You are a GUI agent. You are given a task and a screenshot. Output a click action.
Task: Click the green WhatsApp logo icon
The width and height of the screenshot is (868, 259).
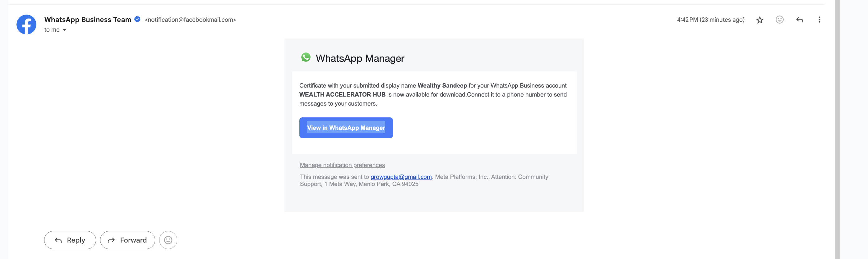[x=306, y=57]
